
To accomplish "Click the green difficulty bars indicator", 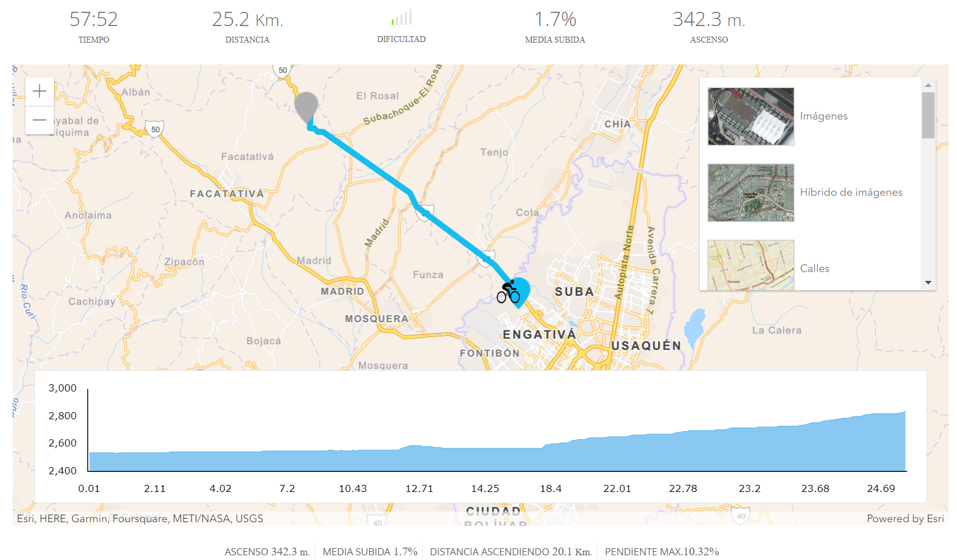I will coord(401,18).
